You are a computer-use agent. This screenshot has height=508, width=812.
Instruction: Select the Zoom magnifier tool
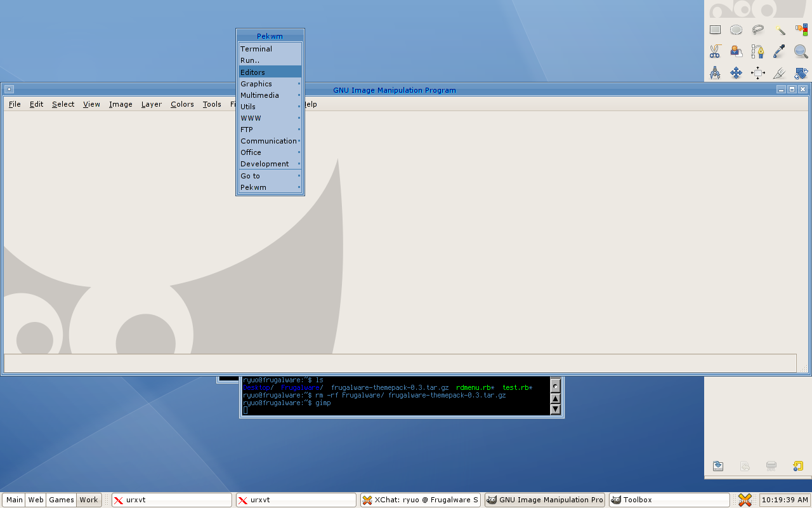[x=801, y=51]
